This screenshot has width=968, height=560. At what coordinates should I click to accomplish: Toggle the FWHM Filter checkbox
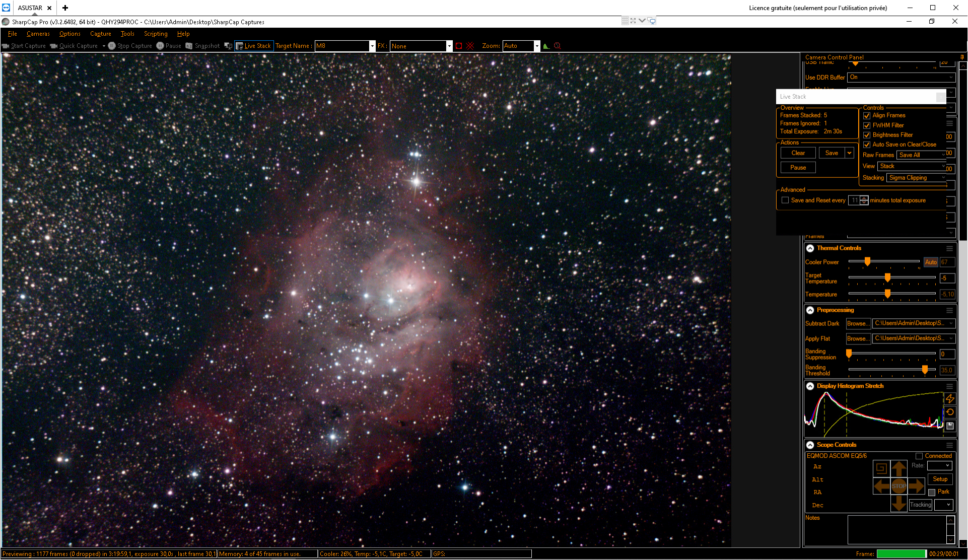click(x=867, y=125)
